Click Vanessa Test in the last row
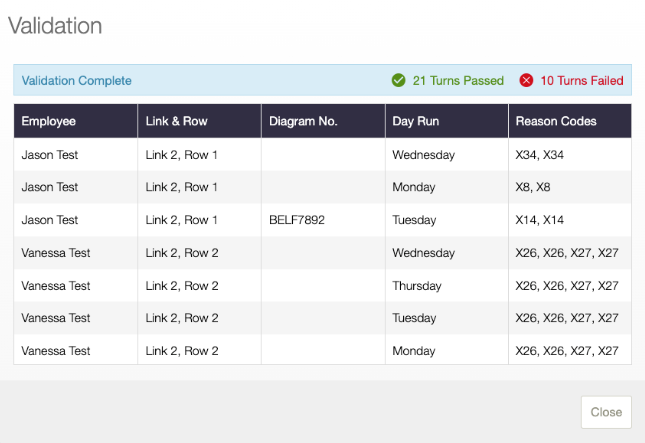The image size is (645, 443). (56, 351)
